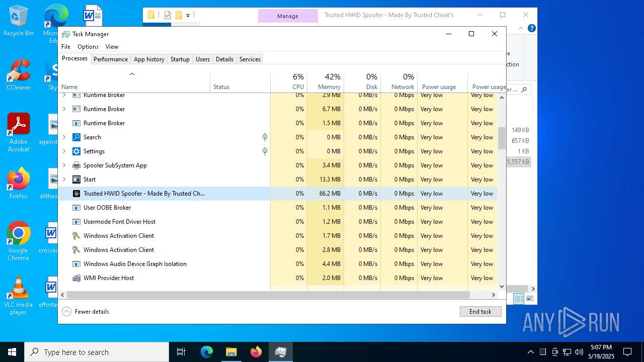
Task: Sort processes by the Name column header
Action: coord(134,82)
